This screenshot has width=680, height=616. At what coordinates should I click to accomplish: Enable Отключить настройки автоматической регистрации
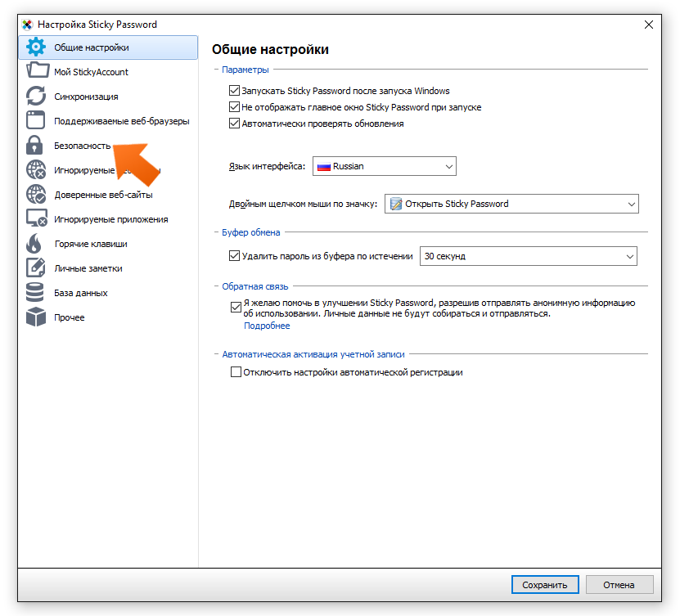point(236,372)
